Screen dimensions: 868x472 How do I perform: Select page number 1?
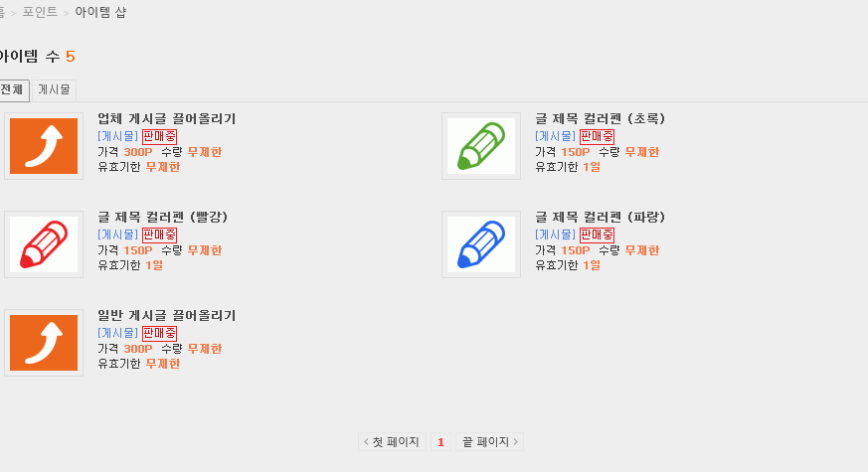[x=440, y=441]
